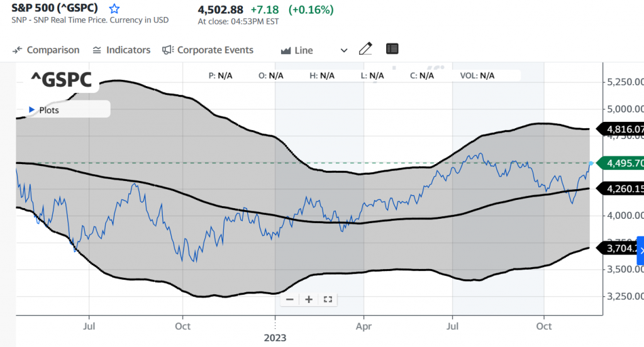This screenshot has height=347, width=644.
Task: Click the 4,816.07 upper band label
Action: (x=621, y=129)
